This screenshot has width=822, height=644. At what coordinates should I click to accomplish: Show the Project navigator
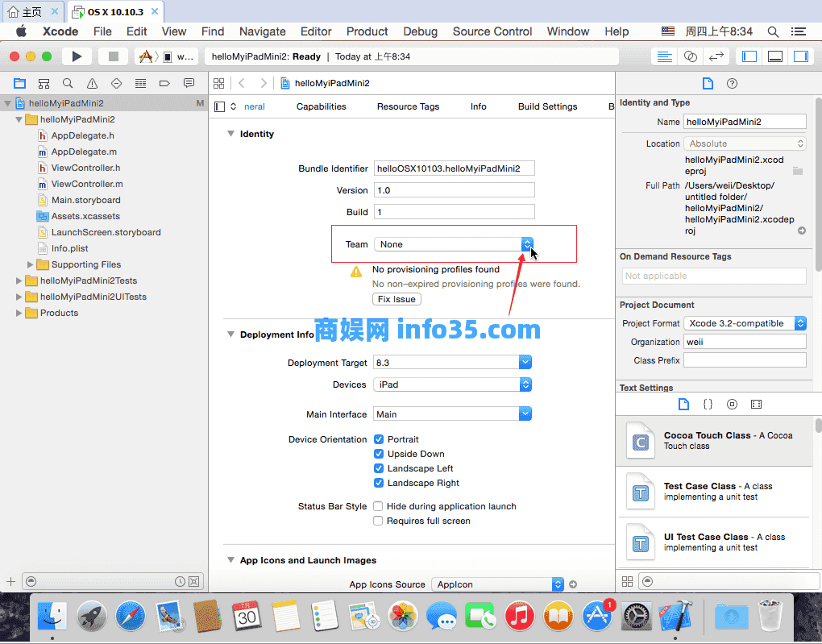coord(19,83)
